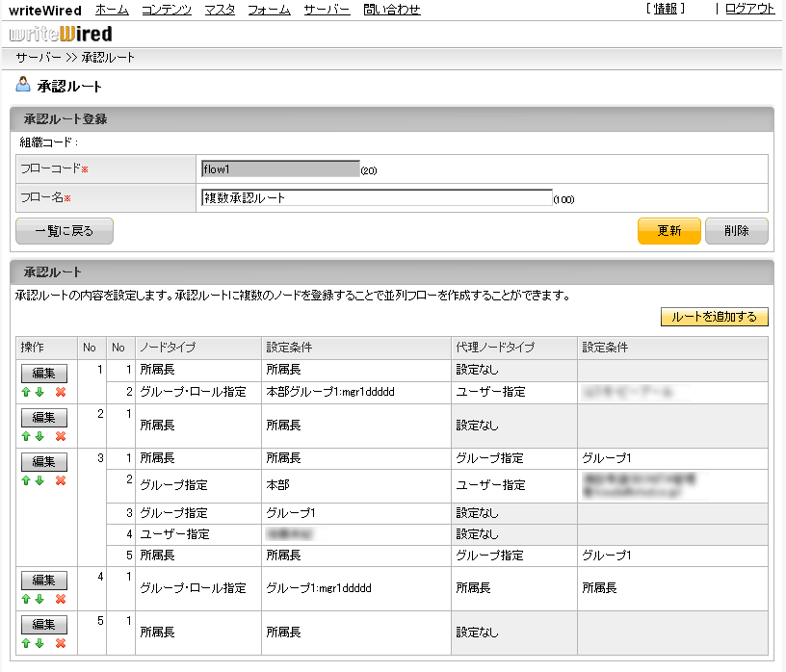Open the コンテンツ menu

(x=166, y=10)
